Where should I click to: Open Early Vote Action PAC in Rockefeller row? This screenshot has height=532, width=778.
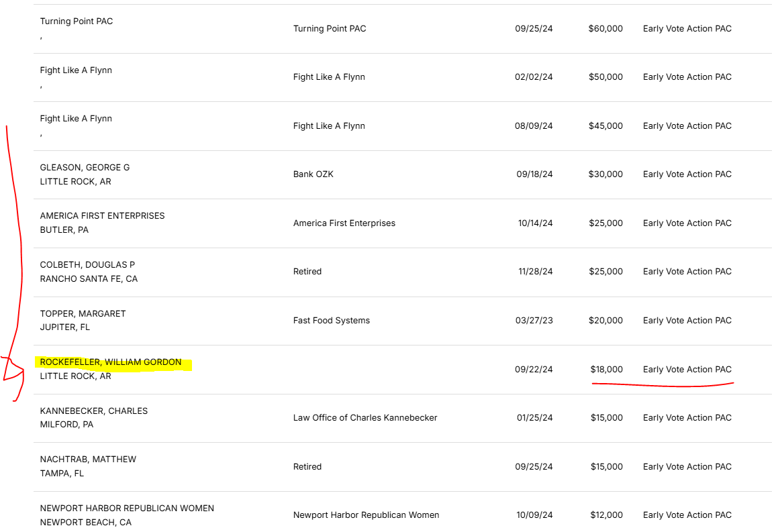pyautogui.click(x=687, y=370)
